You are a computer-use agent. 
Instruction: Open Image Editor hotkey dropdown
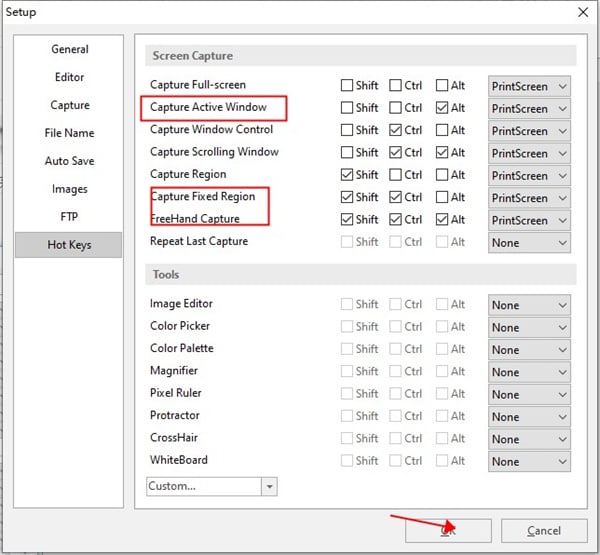coord(529,305)
